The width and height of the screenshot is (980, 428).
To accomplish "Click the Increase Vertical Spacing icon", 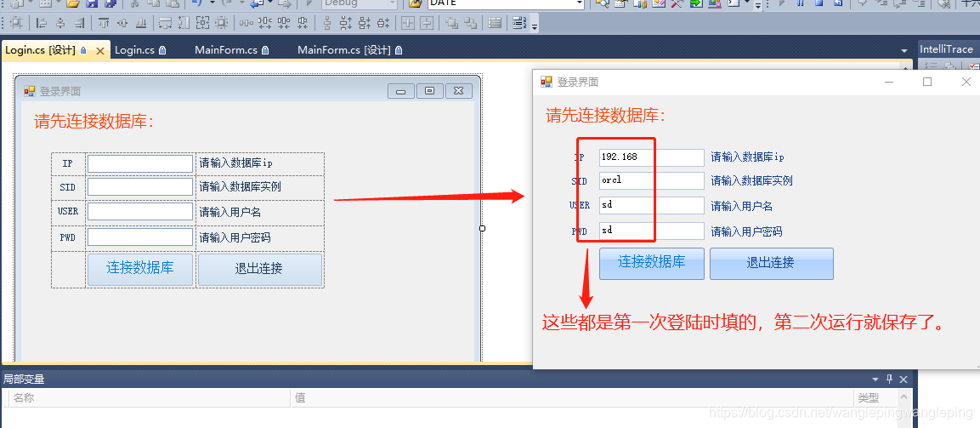I will (346, 25).
